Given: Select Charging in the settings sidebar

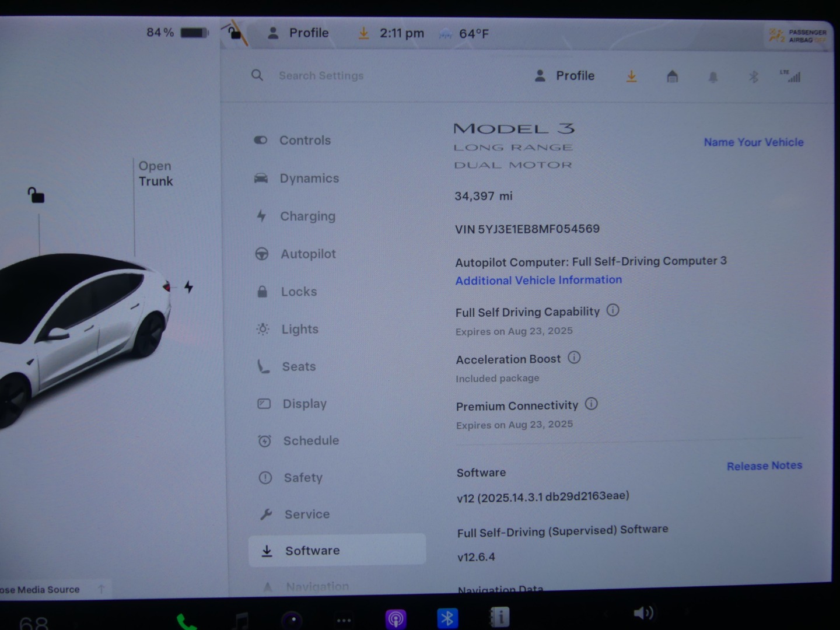Looking at the screenshot, I should click(x=307, y=216).
